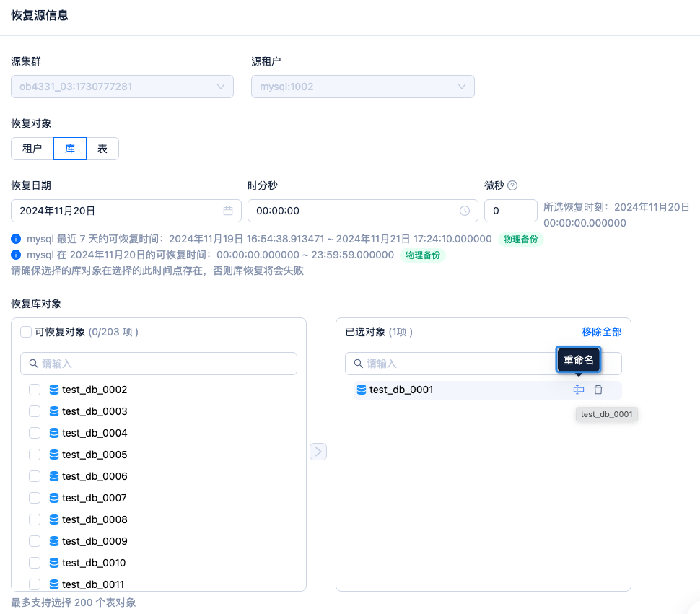Select the 库 restore object tab
This screenshot has width=700, height=614.
70,149
